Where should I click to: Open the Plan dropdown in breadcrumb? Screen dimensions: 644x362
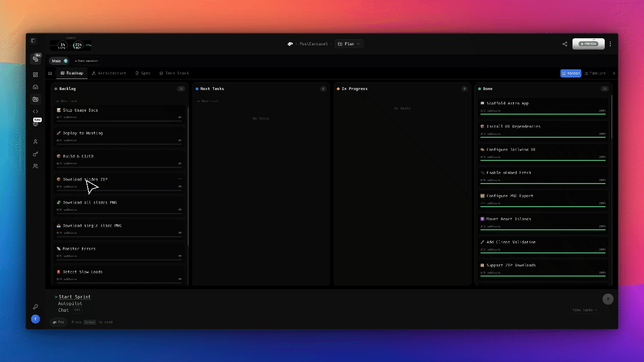click(349, 44)
